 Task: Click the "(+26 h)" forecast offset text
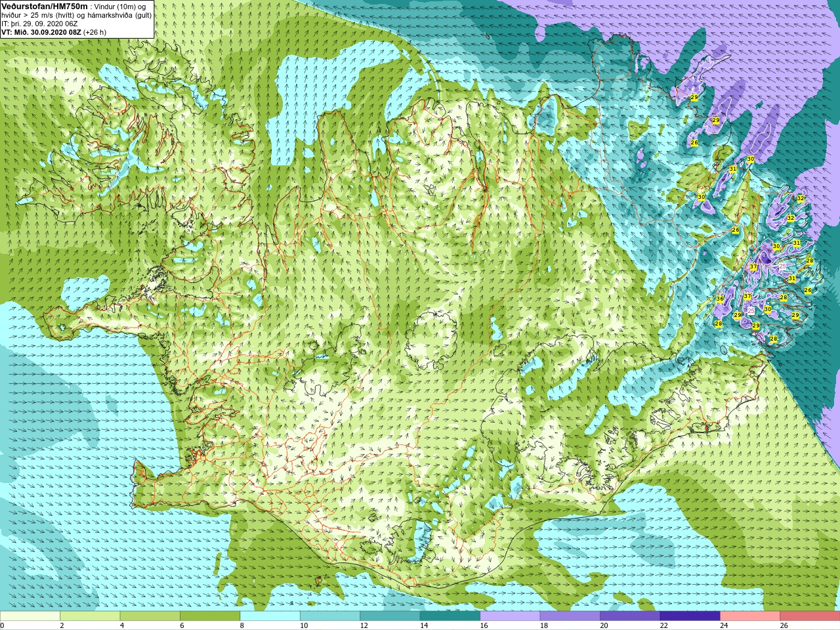(94, 32)
